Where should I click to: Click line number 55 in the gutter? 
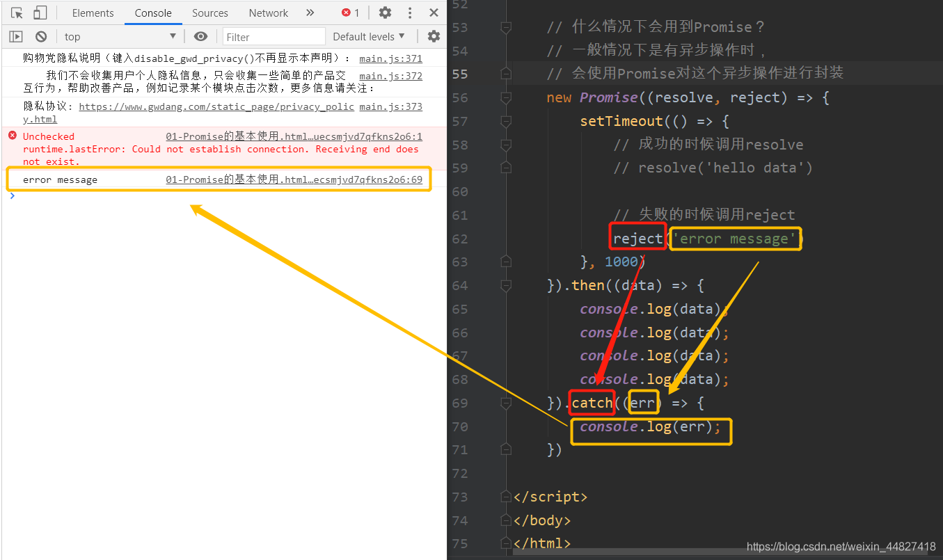click(x=459, y=74)
